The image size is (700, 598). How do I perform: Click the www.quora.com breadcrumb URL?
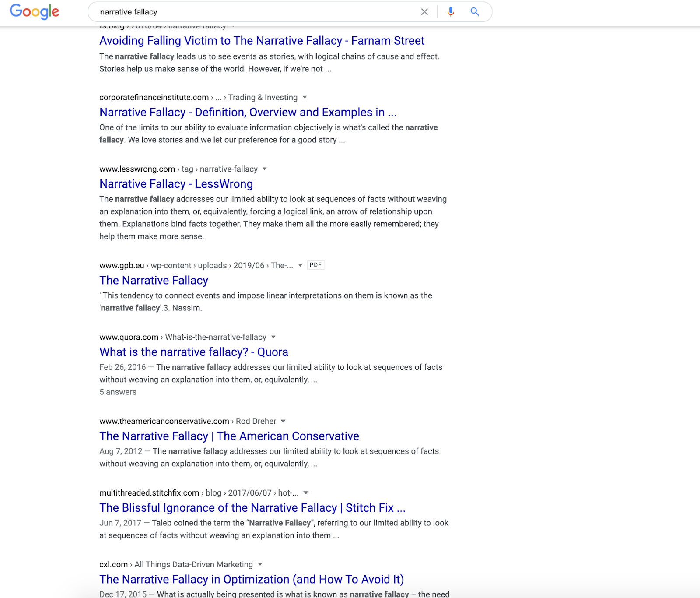tap(183, 337)
